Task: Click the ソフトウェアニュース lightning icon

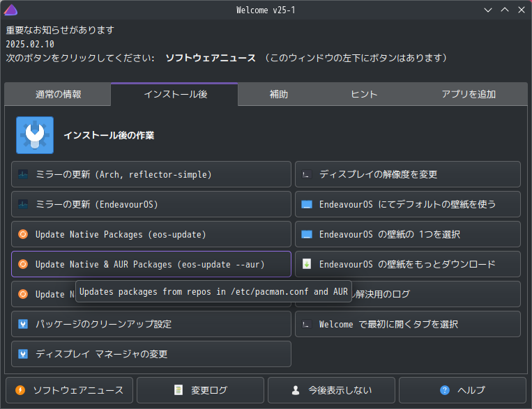Action: click(20, 390)
